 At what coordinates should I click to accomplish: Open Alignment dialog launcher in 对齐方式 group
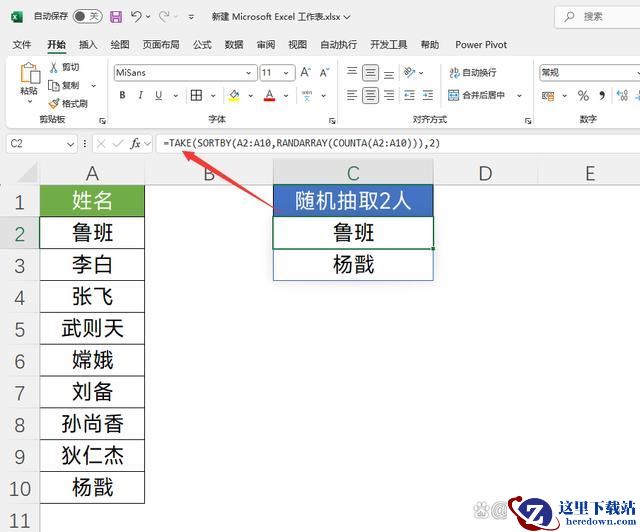point(528,121)
